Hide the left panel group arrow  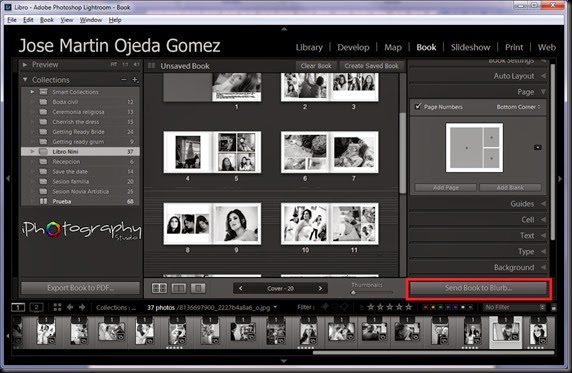coord(8,178)
